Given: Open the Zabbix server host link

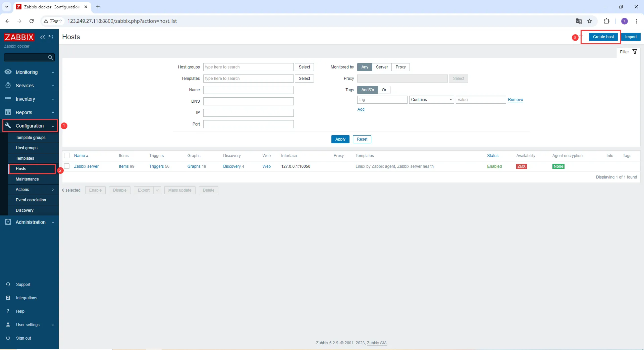Looking at the screenshot, I should click(86, 166).
